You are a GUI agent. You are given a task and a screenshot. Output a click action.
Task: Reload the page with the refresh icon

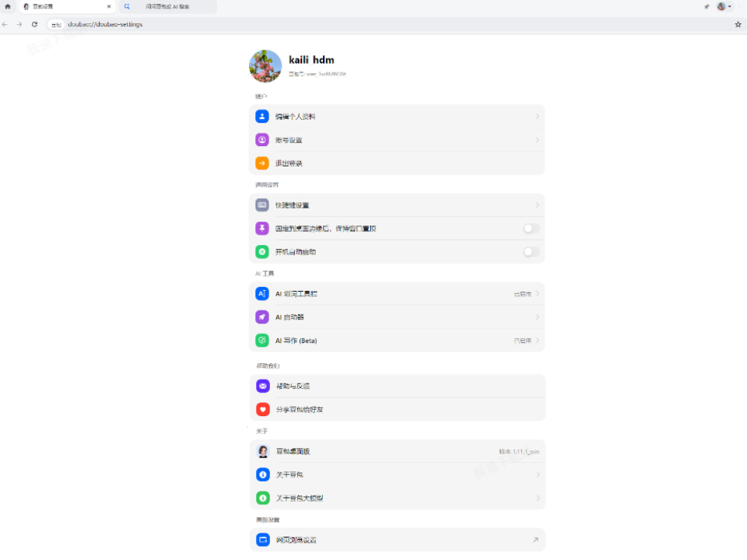tap(35, 24)
